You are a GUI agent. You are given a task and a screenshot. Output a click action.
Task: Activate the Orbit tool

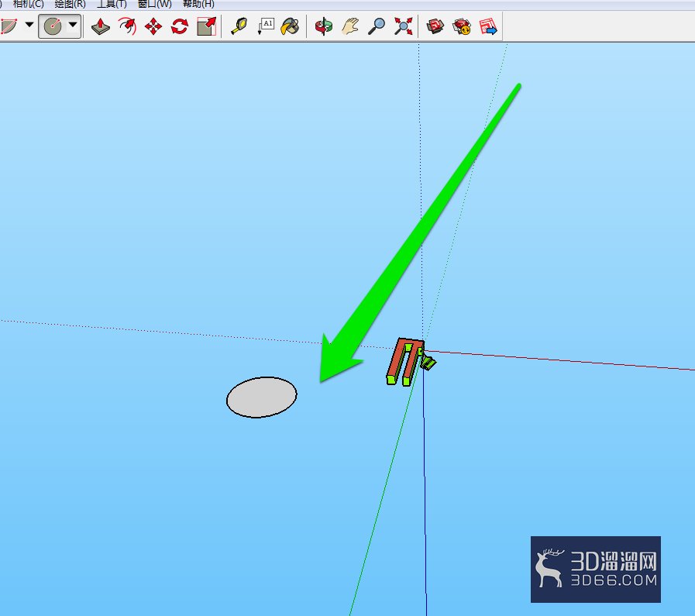click(324, 26)
